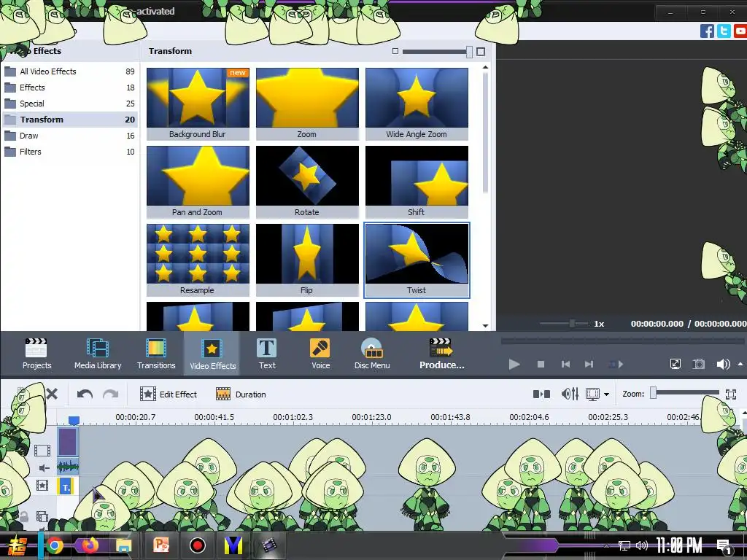Select the Wide Angle Zoom effect
747x560 pixels.
417,104
